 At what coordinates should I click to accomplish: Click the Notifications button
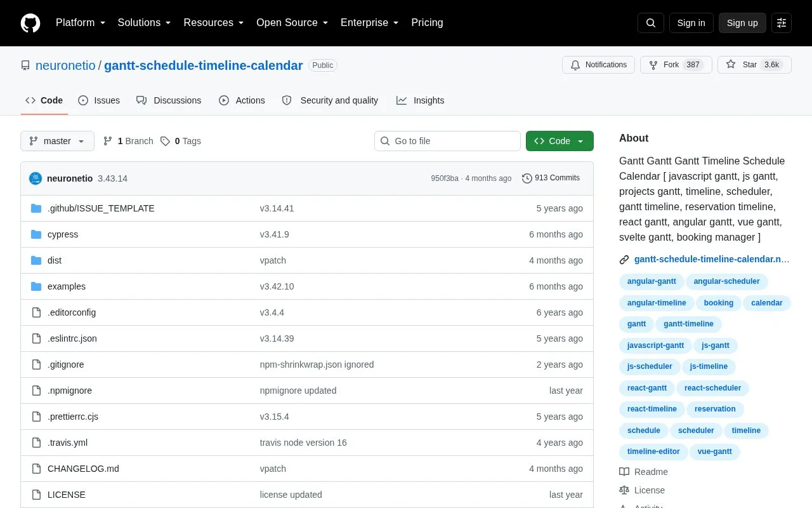pos(598,65)
